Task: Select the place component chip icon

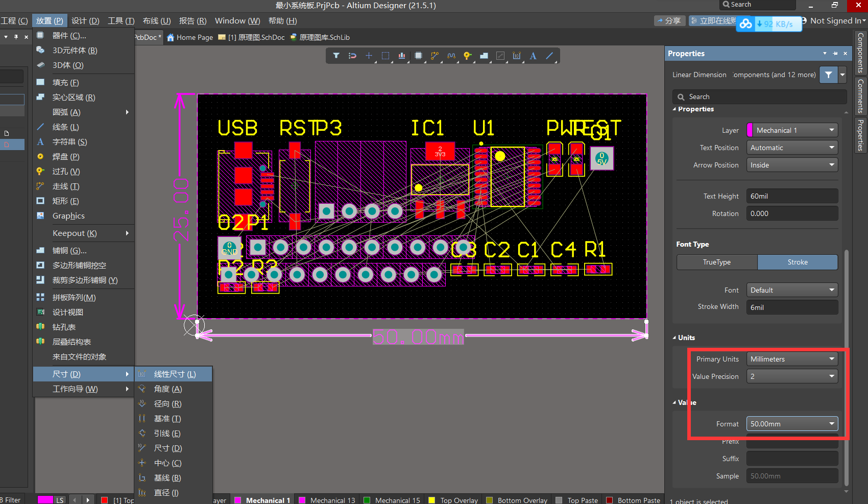Action: pyautogui.click(x=419, y=56)
